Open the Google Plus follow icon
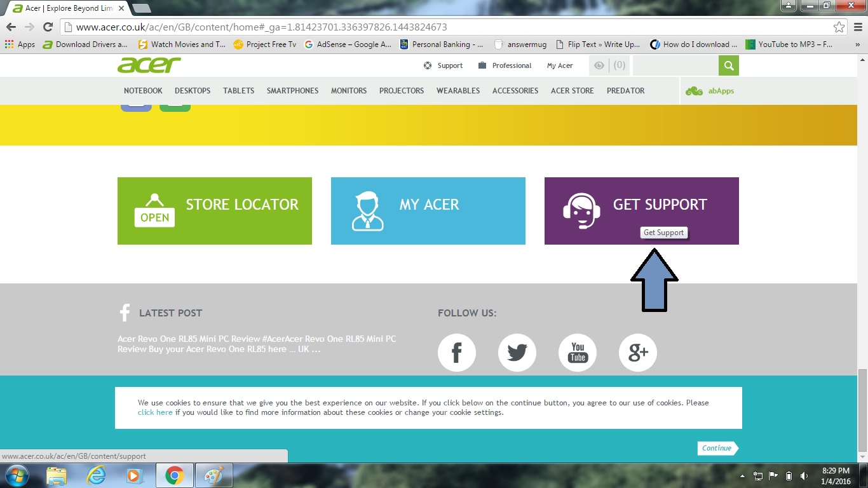 click(638, 353)
